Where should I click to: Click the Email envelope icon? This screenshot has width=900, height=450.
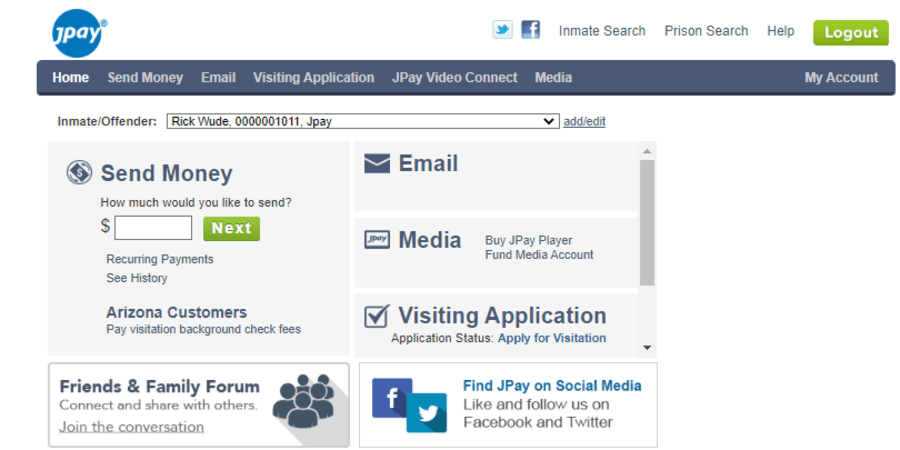pos(377,164)
